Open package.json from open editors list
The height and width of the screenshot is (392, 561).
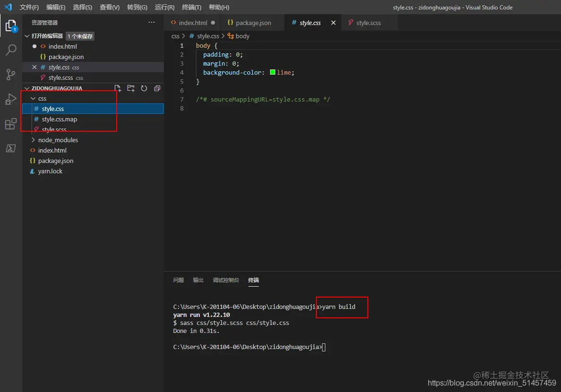click(x=93, y=57)
